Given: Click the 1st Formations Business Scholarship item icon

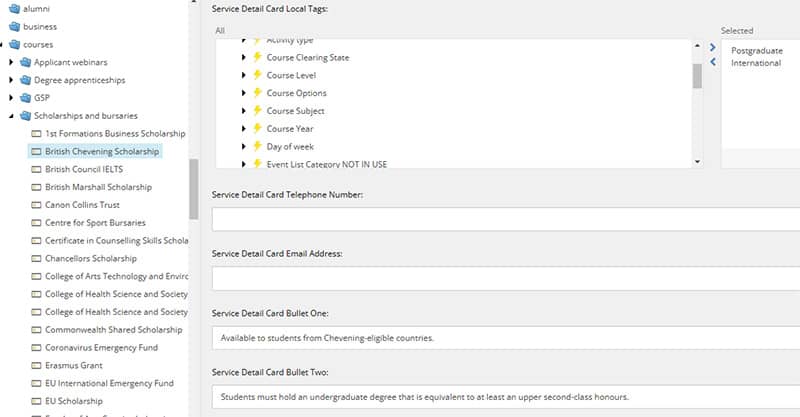Looking at the screenshot, I should tap(36, 134).
